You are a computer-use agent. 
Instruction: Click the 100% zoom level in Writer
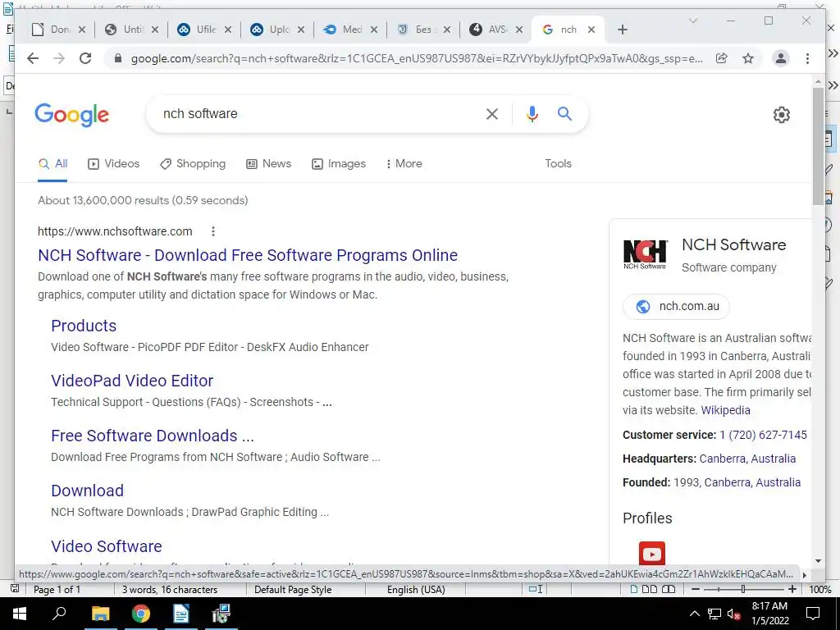819,589
